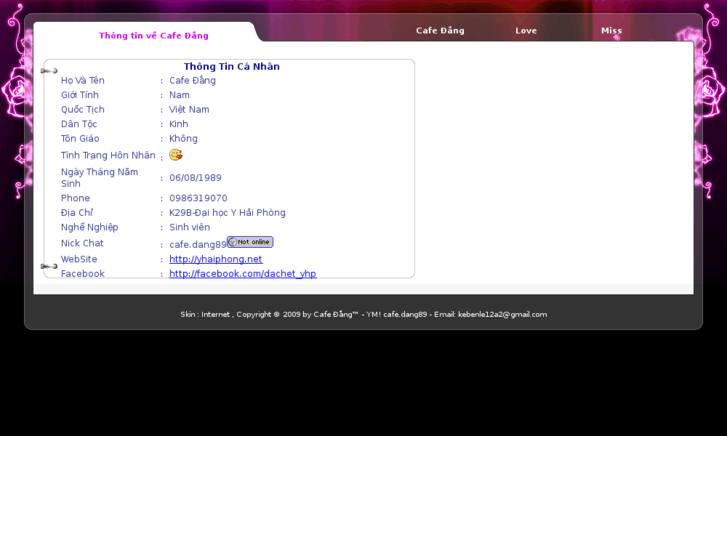
Task: Click the WebSite label
Action: click(79, 259)
